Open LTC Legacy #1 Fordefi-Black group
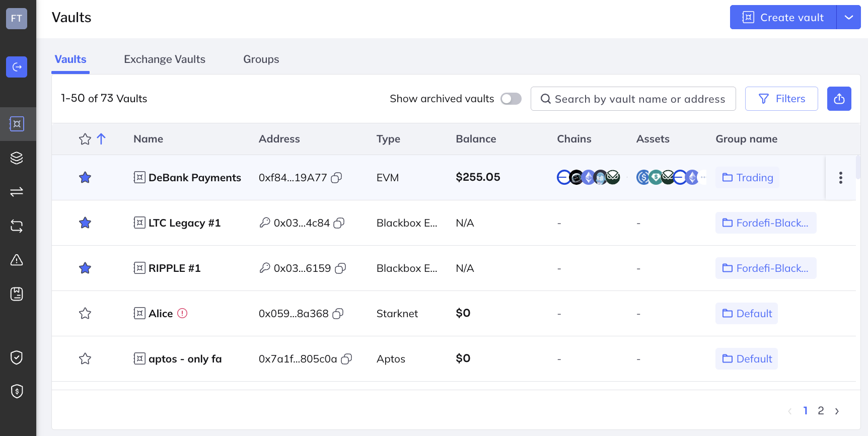The width and height of the screenshot is (868, 436). [766, 223]
